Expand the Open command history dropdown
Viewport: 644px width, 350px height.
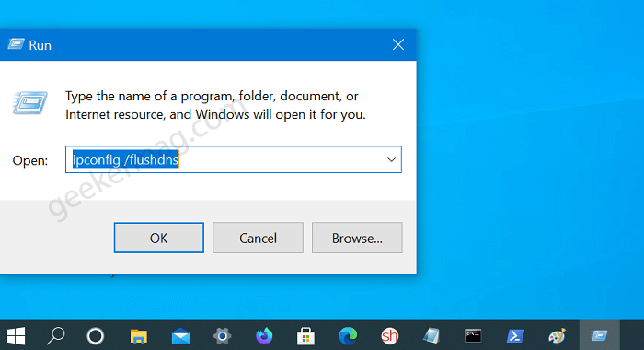(x=391, y=159)
